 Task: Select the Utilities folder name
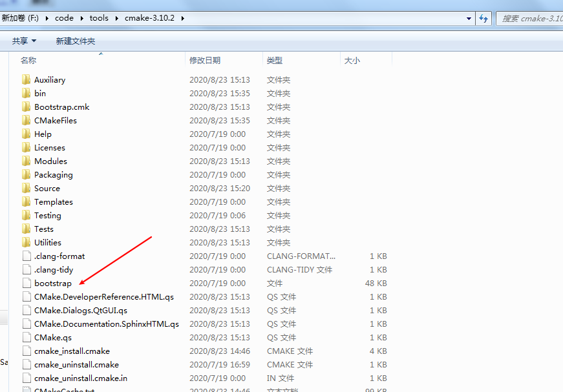pos(48,243)
